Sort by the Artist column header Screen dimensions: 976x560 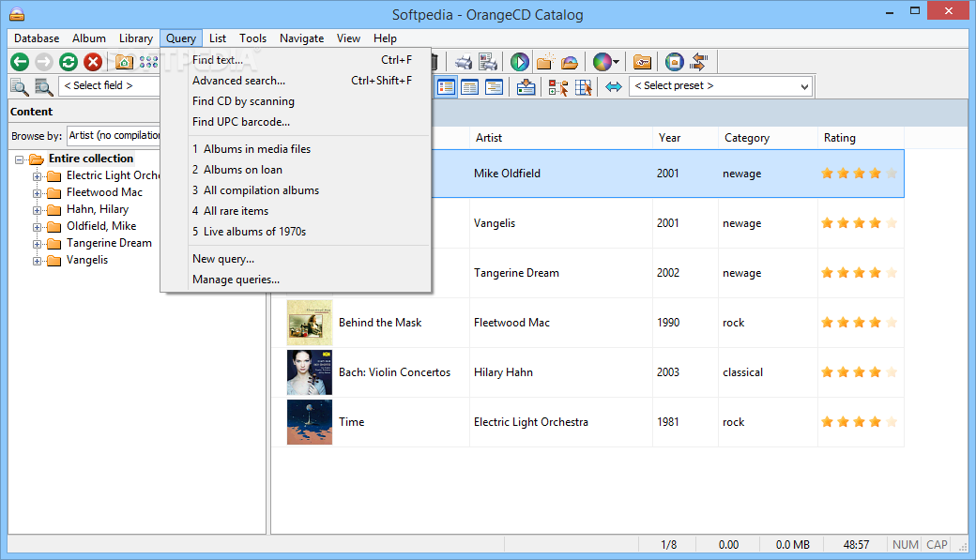click(560, 138)
